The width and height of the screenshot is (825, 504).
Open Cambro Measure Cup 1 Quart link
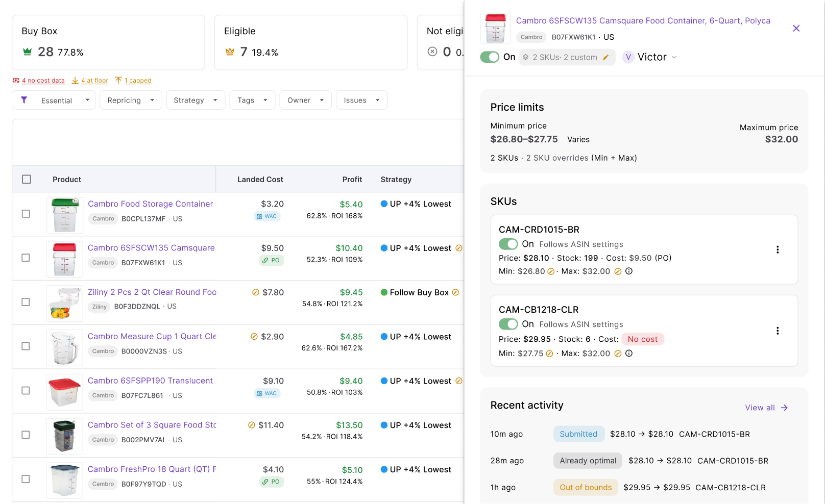pyautogui.click(x=152, y=337)
